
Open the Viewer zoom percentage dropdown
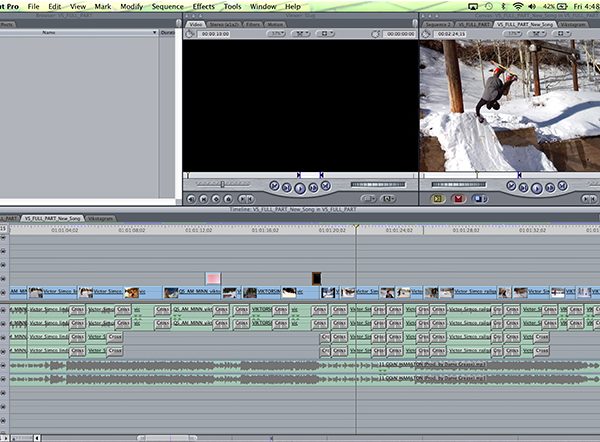click(276, 34)
